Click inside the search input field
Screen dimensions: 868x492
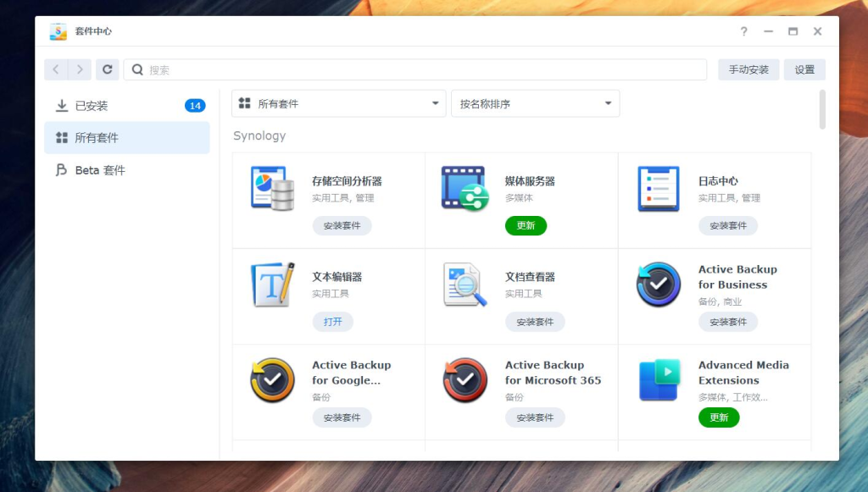[339, 69]
